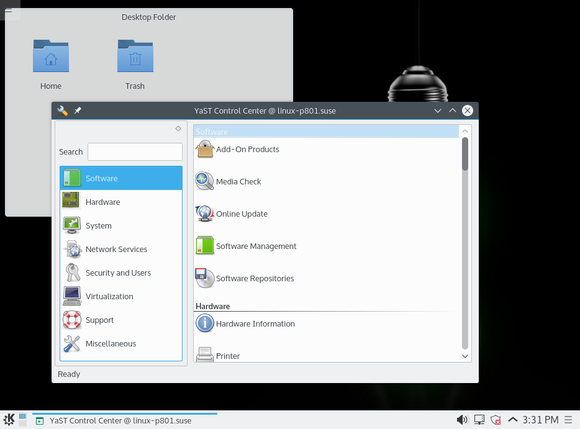Viewport: 580px width, 429px height.
Task: Select the Miscellaneous tools icon
Action: (x=71, y=344)
